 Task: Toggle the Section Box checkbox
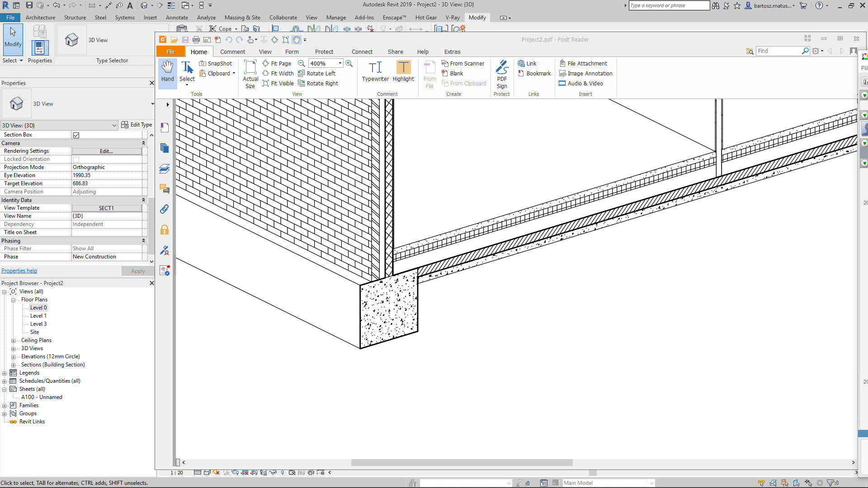(x=76, y=135)
